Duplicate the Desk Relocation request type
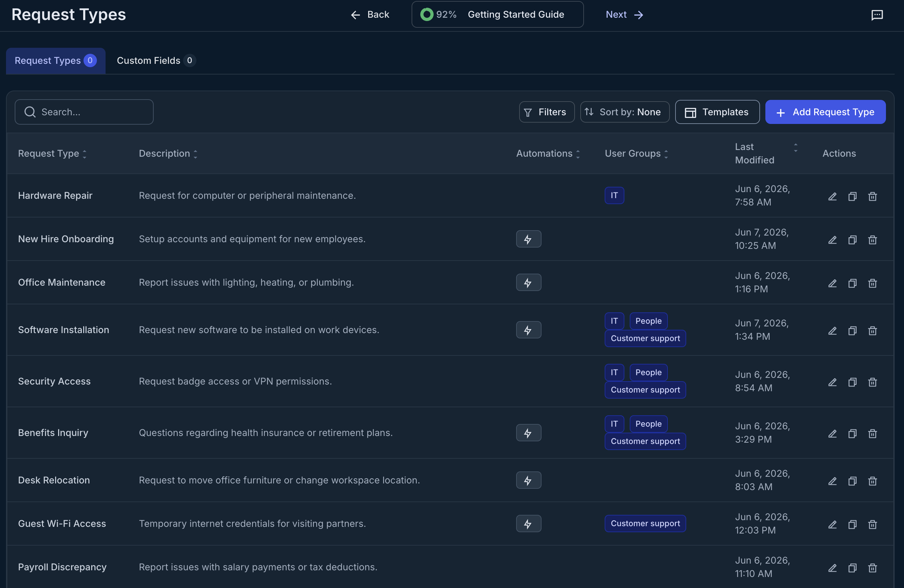Screen dimensions: 904x588 852,481
